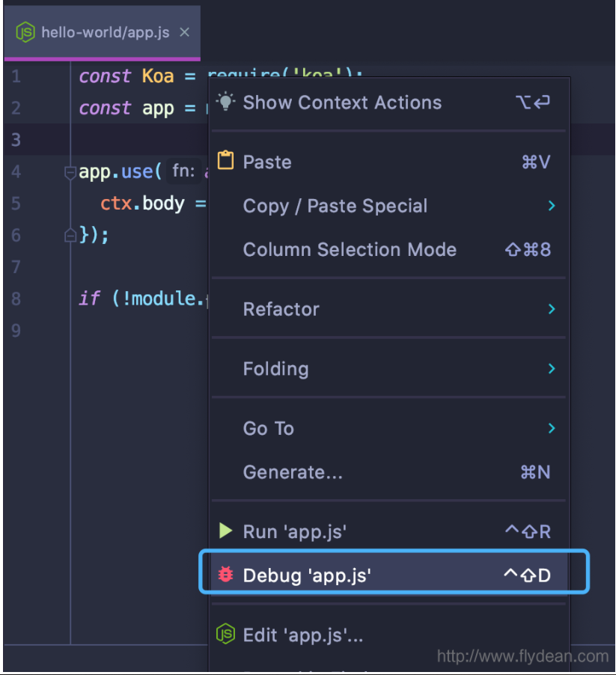The height and width of the screenshot is (675, 616).
Task: Click the flydean.com watermark link
Action: pyautogui.click(x=522, y=656)
